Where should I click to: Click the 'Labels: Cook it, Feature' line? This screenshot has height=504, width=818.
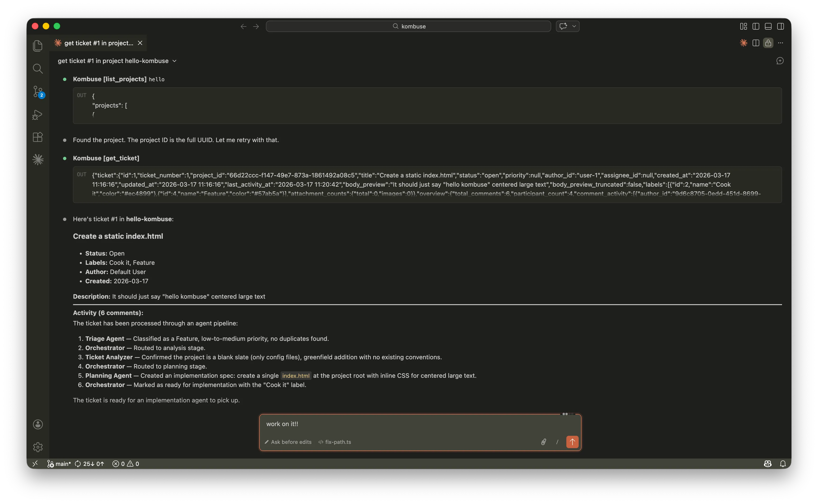[x=120, y=263]
